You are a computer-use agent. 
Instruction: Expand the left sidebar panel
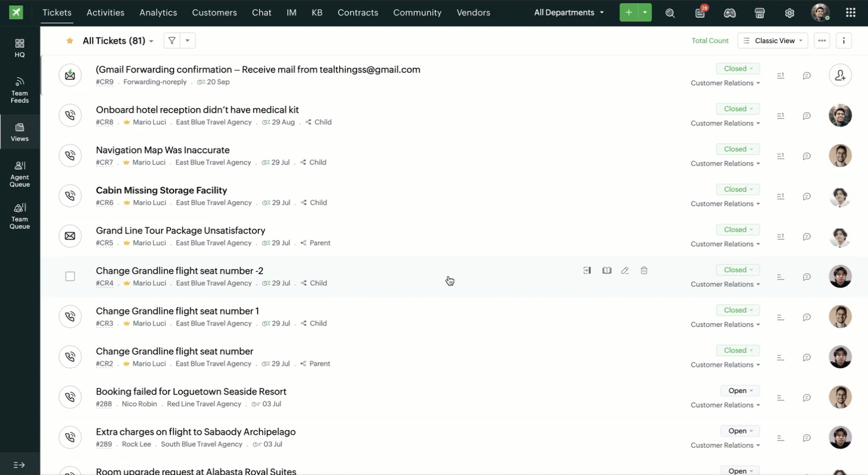[19, 465]
